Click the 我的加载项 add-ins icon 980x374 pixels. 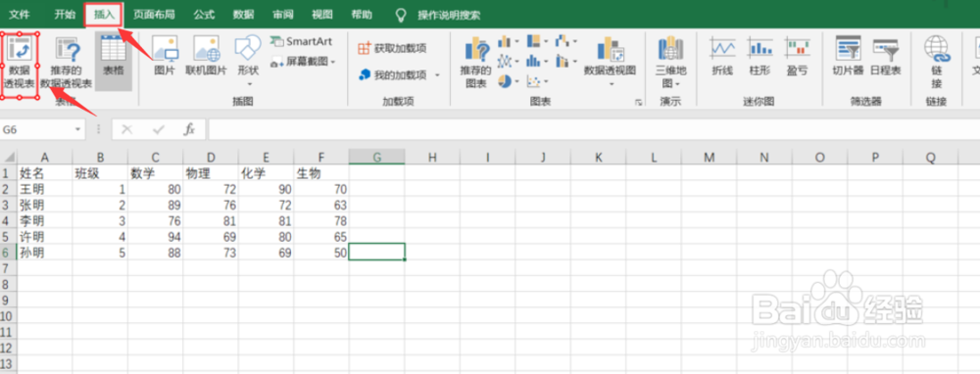(x=365, y=75)
